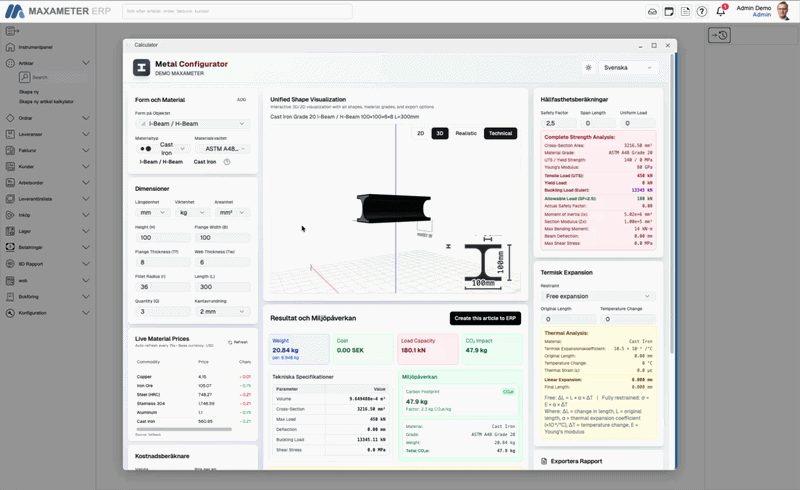Click the CO₂ Impact result card
This screenshot has height=490, width=800.
(492, 349)
